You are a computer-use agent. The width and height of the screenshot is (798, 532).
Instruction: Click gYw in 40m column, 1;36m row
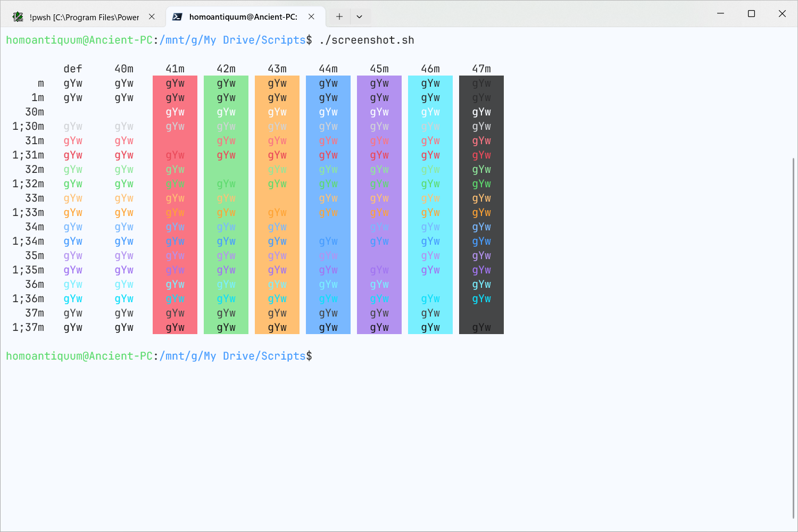[124, 300]
